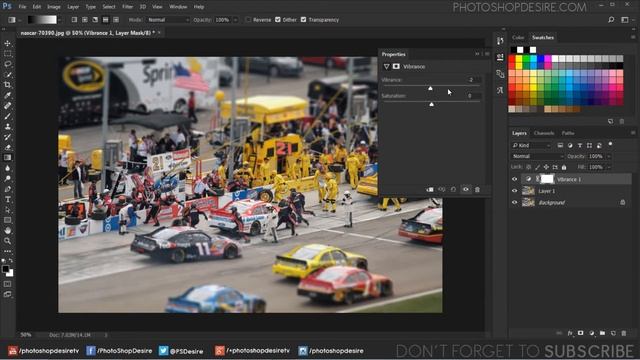The height and width of the screenshot is (360, 640).
Task: Open layer blend mode Normal dropdown
Action: [x=538, y=156]
